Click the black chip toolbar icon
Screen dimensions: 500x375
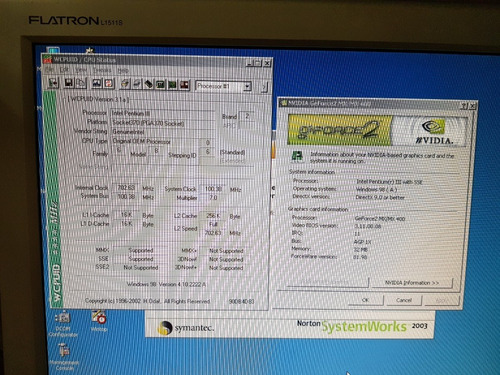(149, 85)
